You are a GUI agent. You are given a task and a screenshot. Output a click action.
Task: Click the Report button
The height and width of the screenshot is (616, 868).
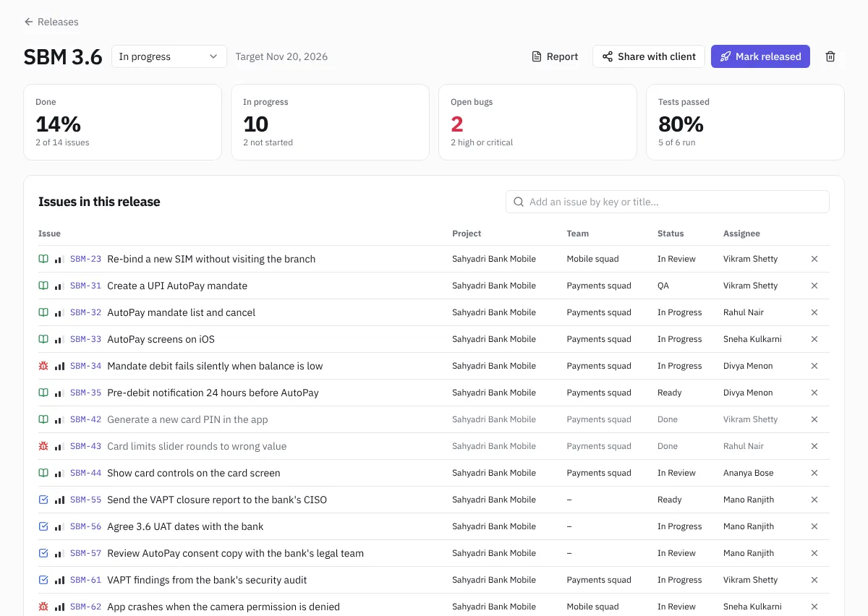tap(555, 56)
